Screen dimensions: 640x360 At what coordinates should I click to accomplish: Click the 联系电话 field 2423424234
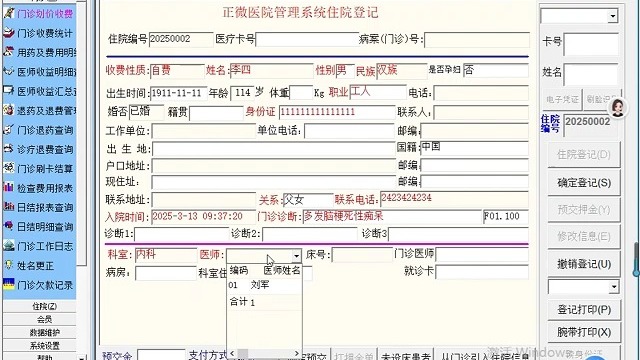454,199
